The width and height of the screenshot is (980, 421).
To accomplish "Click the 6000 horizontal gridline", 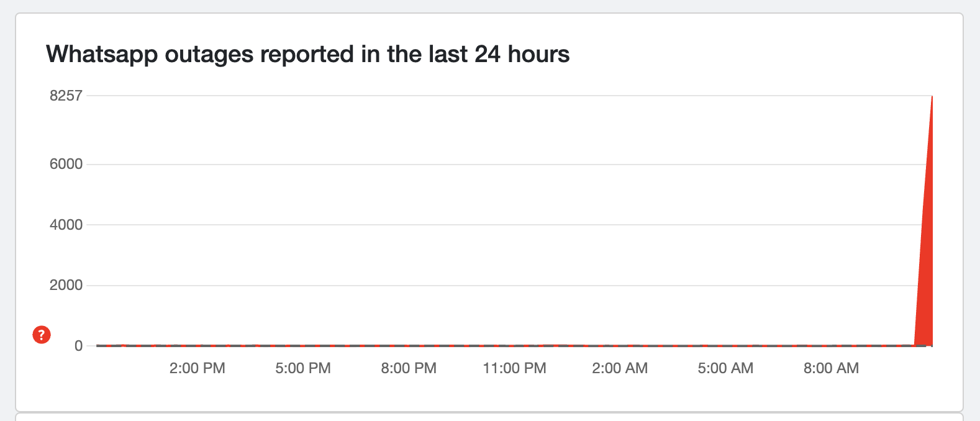I will tap(497, 164).
